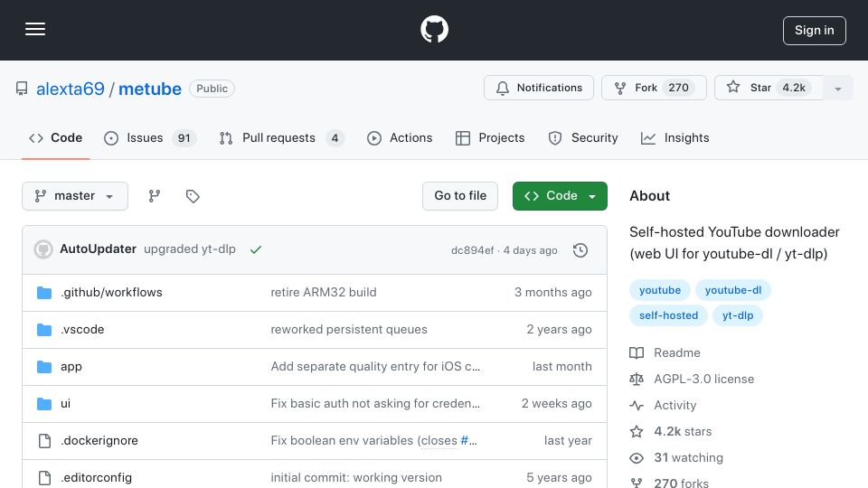868x488 pixels.
Task: Click Go to file button
Action: (460, 196)
